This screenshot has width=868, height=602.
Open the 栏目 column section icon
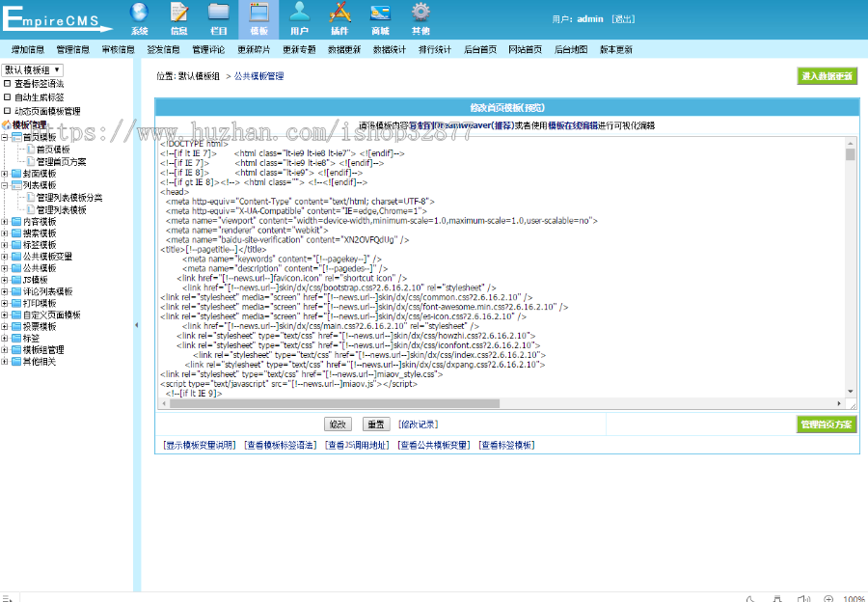tap(219, 19)
